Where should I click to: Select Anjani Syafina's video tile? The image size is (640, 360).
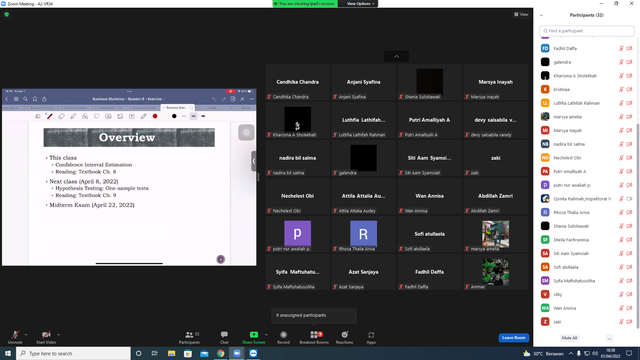point(363,82)
